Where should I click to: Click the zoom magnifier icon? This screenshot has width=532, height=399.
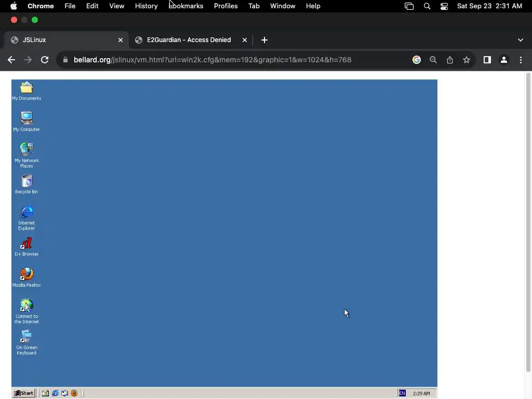(x=433, y=60)
